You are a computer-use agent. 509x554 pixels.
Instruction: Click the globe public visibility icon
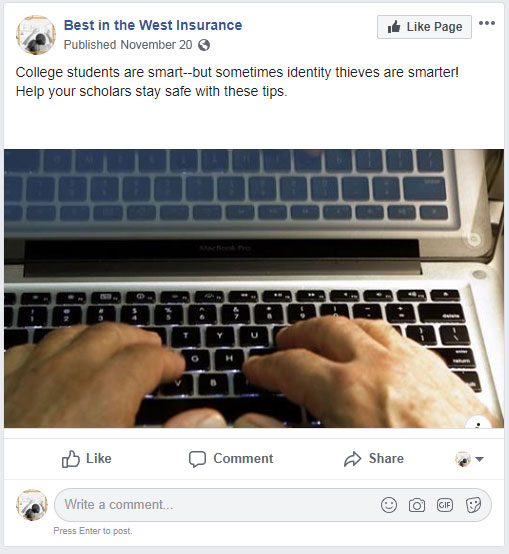click(x=204, y=45)
